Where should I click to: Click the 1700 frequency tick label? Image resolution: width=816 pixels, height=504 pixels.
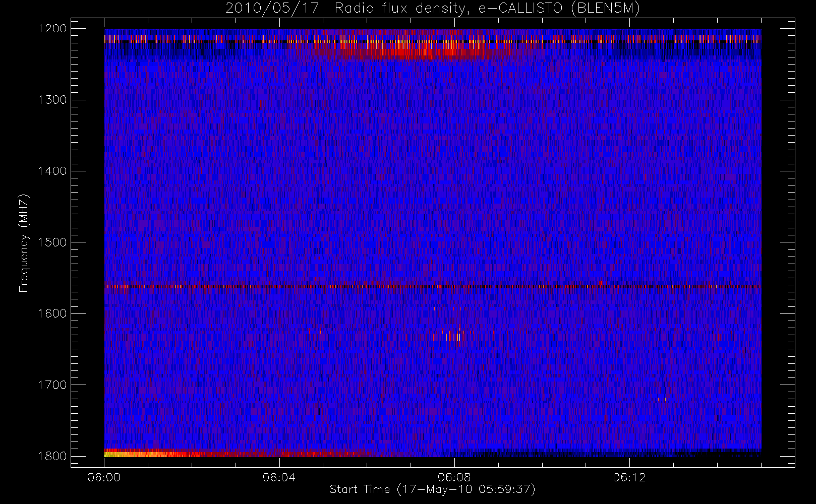tap(52, 385)
